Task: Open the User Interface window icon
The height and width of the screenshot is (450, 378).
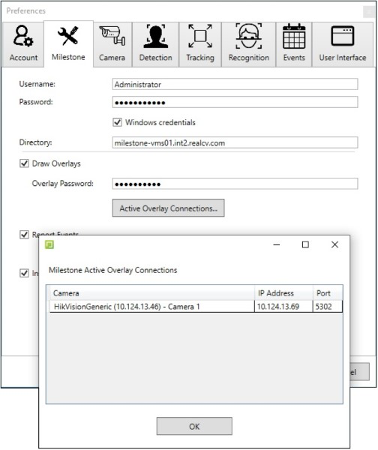Action: (343, 36)
